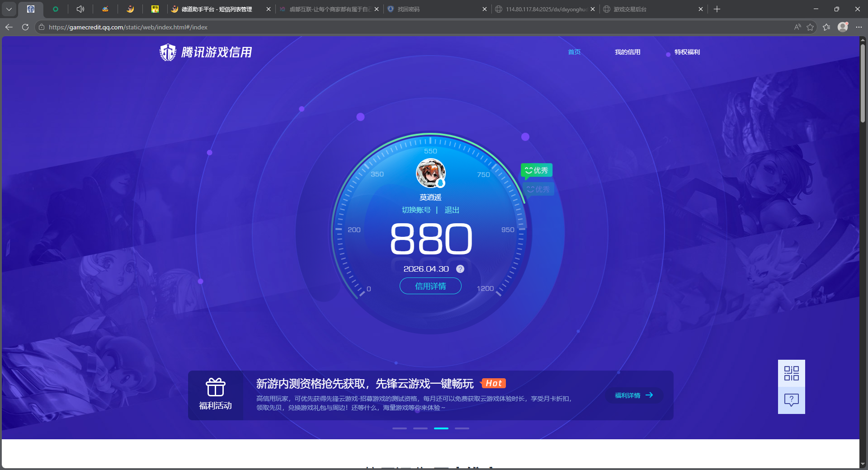Image resolution: width=868 pixels, height=470 pixels.
Task: Open 我的信用 navigation item
Action: pos(627,52)
